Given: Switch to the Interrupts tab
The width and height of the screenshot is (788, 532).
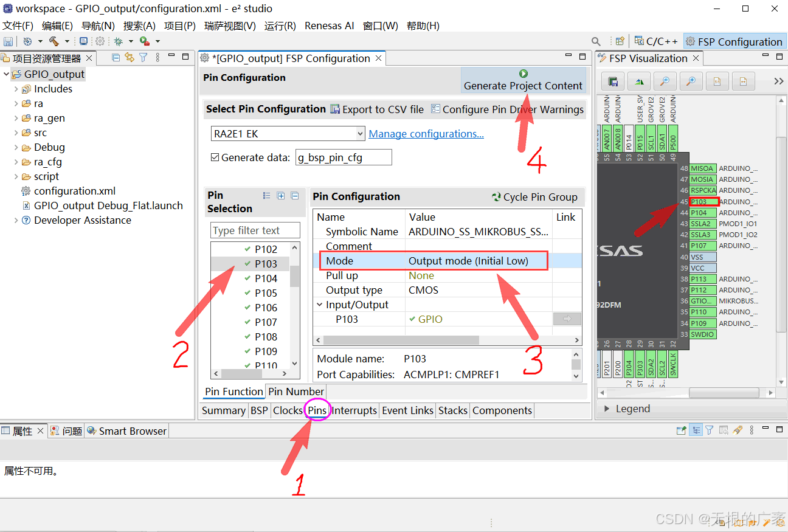Looking at the screenshot, I should (x=354, y=410).
